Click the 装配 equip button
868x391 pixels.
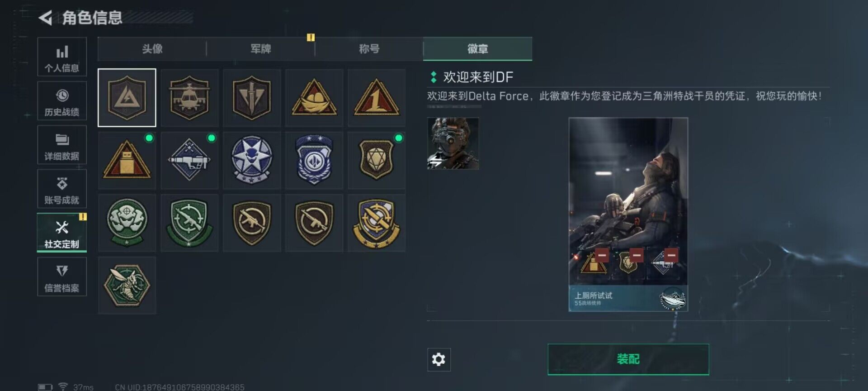(x=628, y=359)
